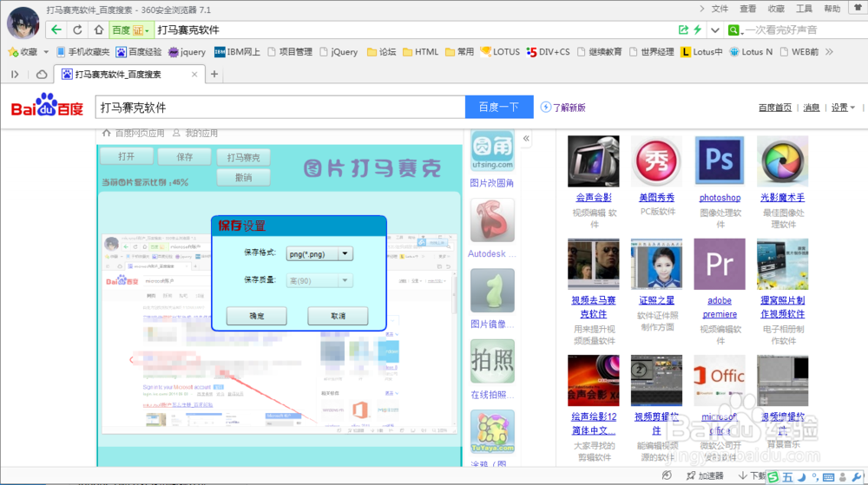This screenshot has width=868, height=485.
Task: Click the 撤销 undo button
Action: coord(244,178)
